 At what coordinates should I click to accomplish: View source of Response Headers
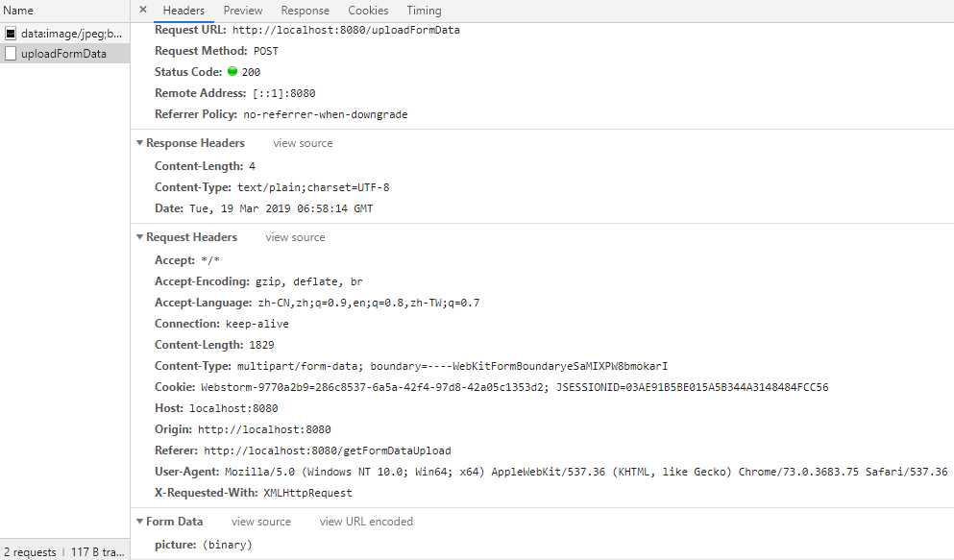coord(303,143)
